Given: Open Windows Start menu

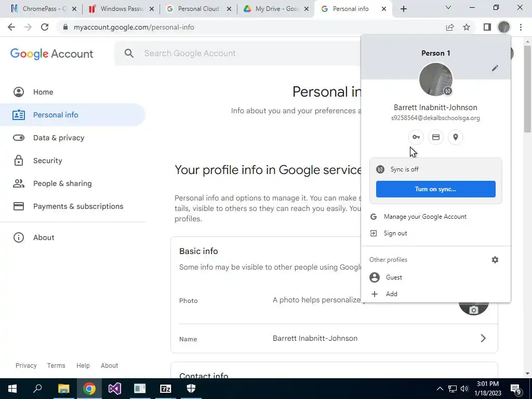Looking at the screenshot, I should point(12,389).
